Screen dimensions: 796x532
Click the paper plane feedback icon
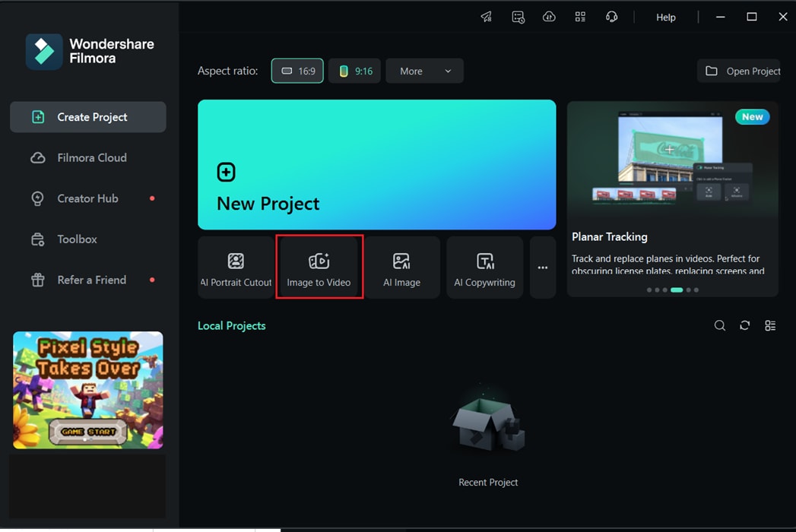(x=487, y=17)
